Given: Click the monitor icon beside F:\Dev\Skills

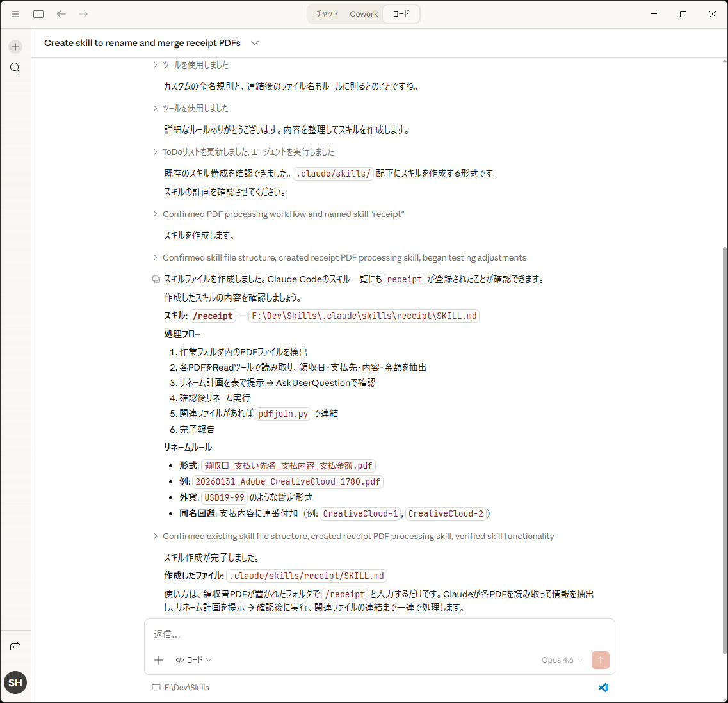Looking at the screenshot, I should (156, 687).
